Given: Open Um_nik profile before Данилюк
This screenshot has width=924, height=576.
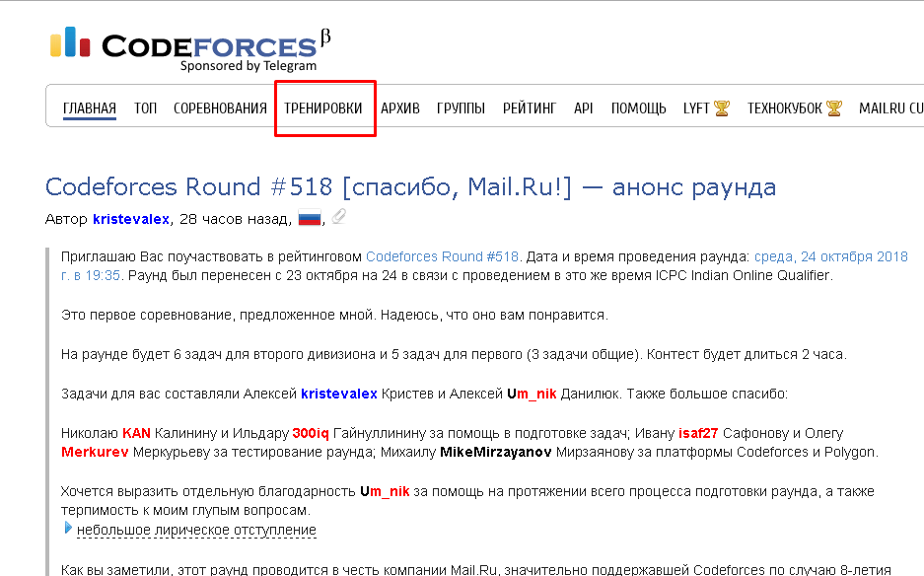Looking at the screenshot, I should coord(532,394).
